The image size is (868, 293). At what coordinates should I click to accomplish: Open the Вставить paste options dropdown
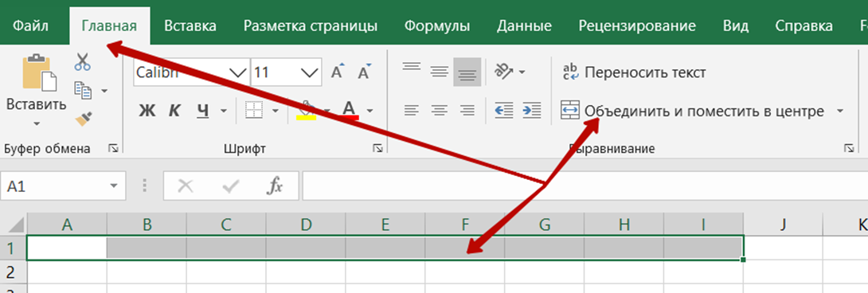37,123
